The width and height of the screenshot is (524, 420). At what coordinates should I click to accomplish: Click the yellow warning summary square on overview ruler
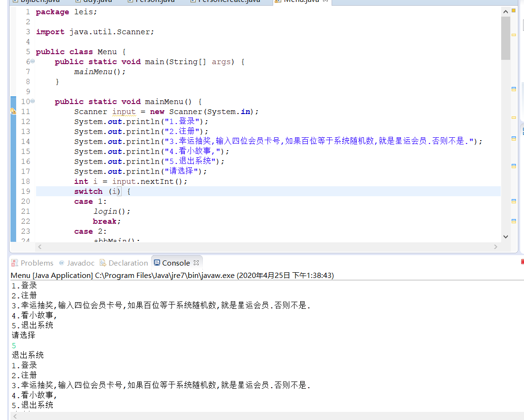click(x=514, y=10)
